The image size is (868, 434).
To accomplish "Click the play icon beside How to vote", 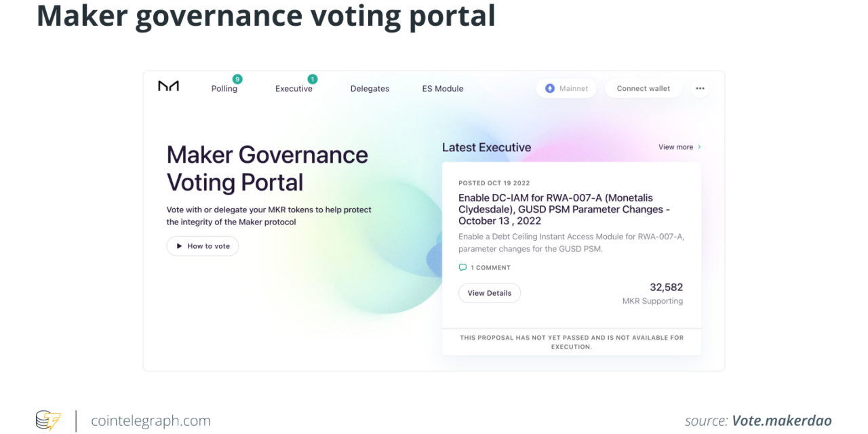I will pyautogui.click(x=178, y=246).
